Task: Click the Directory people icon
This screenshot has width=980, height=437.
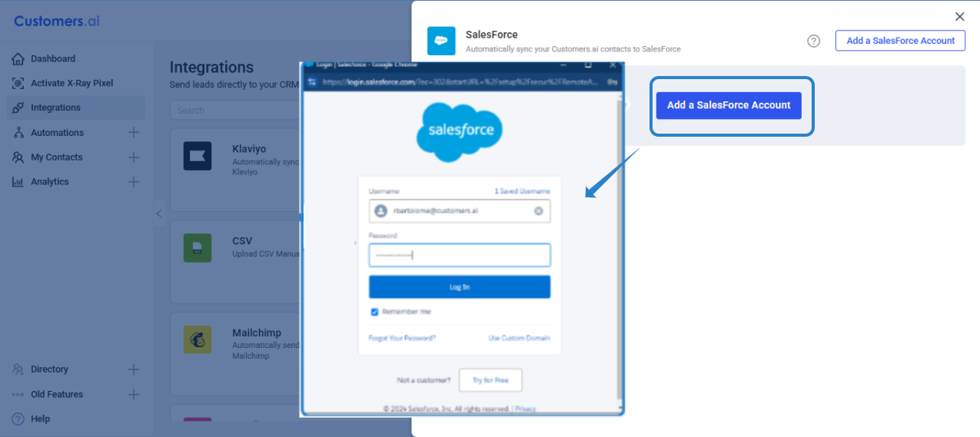Action: pyautogui.click(x=18, y=369)
